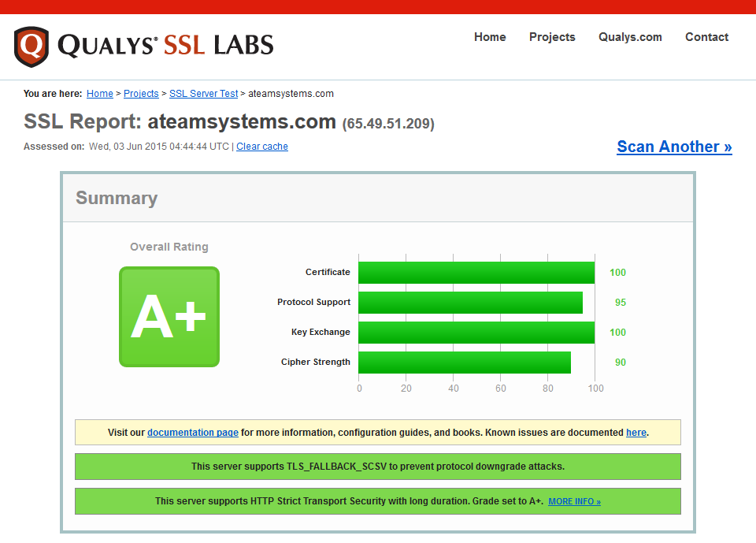This screenshot has width=756, height=543.
Task: Go to Qualys.com from the top menu
Action: (630, 37)
